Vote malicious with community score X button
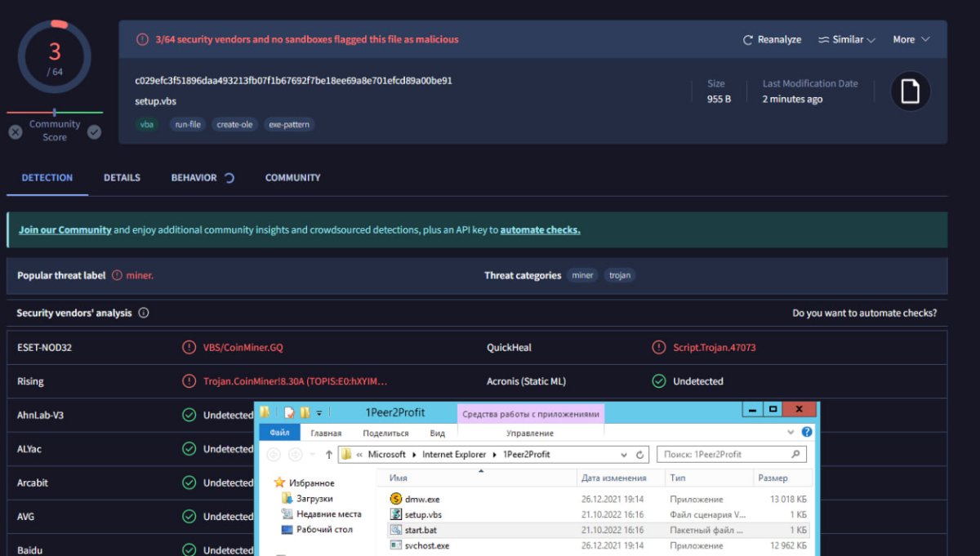980x556 pixels. coord(16,131)
